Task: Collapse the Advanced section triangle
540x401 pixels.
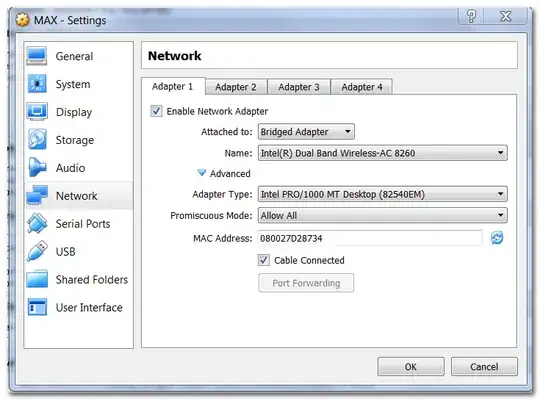Action: (201, 173)
